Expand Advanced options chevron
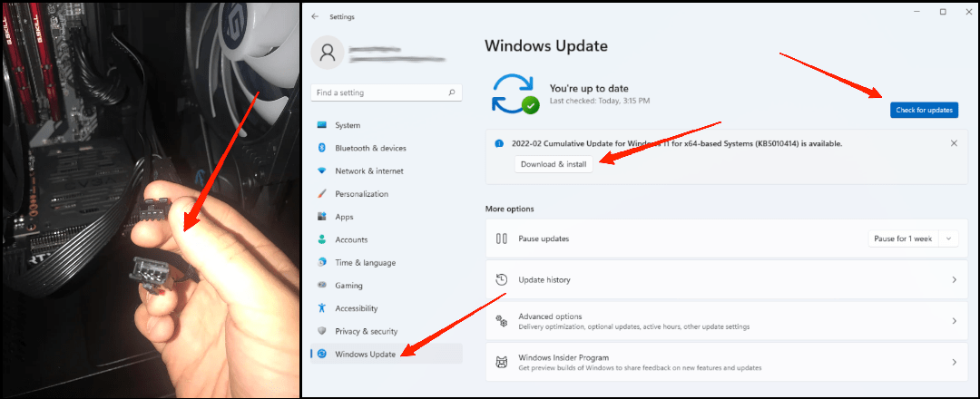Image resolution: width=980 pixels, height=399 pixels. pyautogui.click(x=954, y=321)
